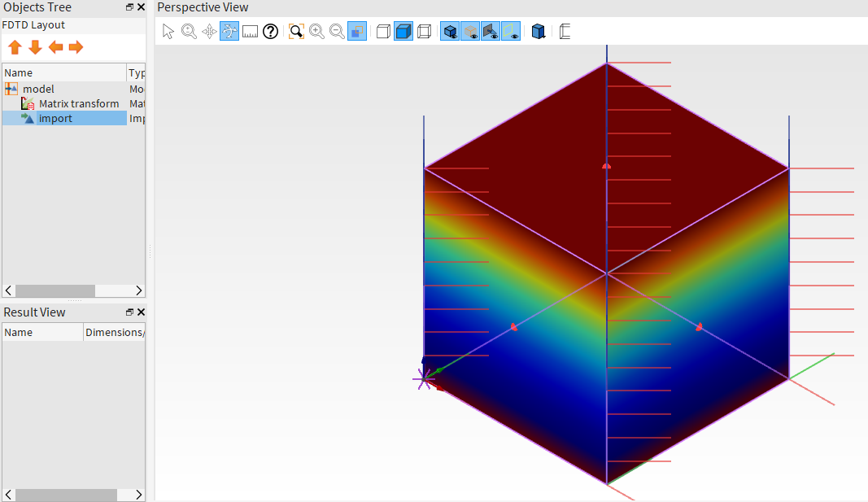The height and width of the screenshot is (502, 868).
Task: Toggle visibility of the orange transparent box
Action: pos(470,32)
